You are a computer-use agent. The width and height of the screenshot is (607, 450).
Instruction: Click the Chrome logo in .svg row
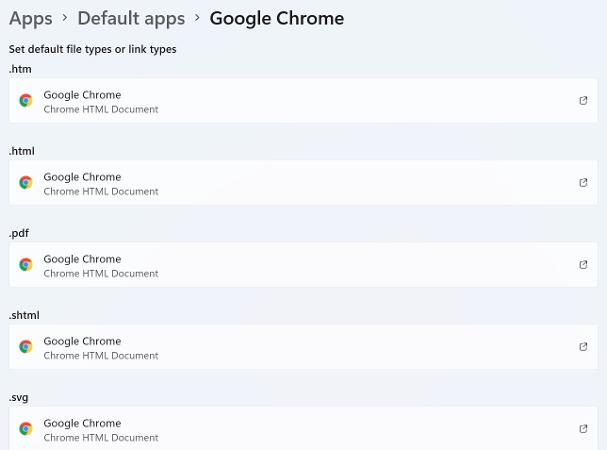(x=26, y=429)
